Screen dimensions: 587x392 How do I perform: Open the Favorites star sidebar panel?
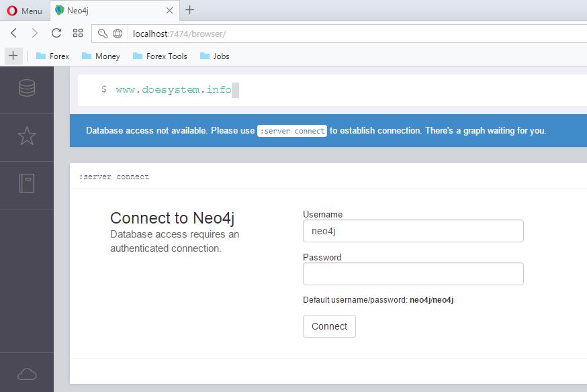tap(27, 136)
